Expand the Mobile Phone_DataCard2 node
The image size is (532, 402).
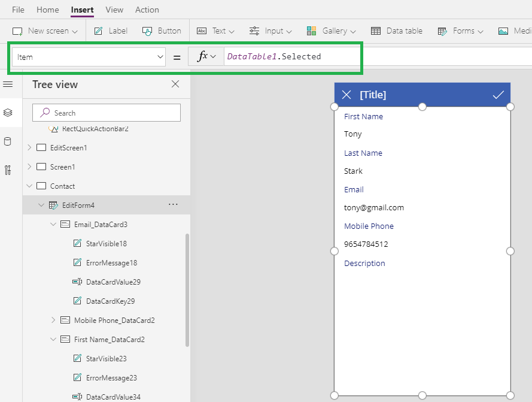point(53,320)
